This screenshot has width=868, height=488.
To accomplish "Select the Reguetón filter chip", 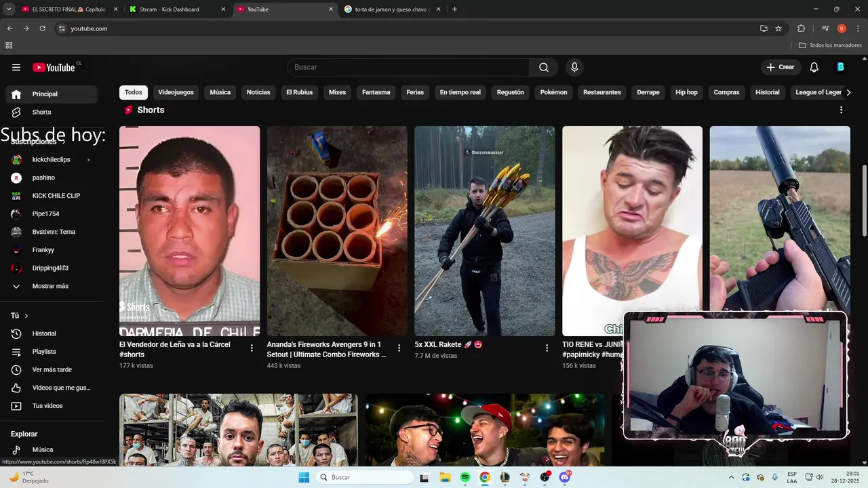I will (x=511, y=92).
